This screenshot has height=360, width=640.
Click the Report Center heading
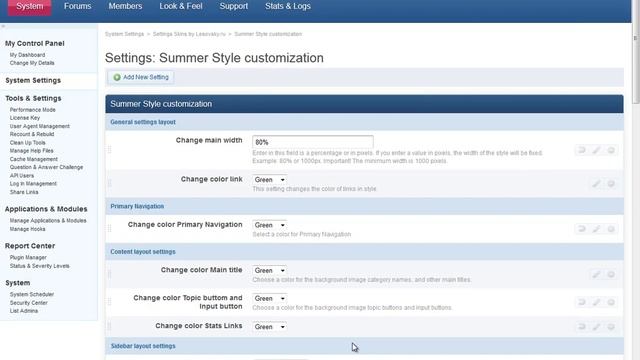coord(30,246)
